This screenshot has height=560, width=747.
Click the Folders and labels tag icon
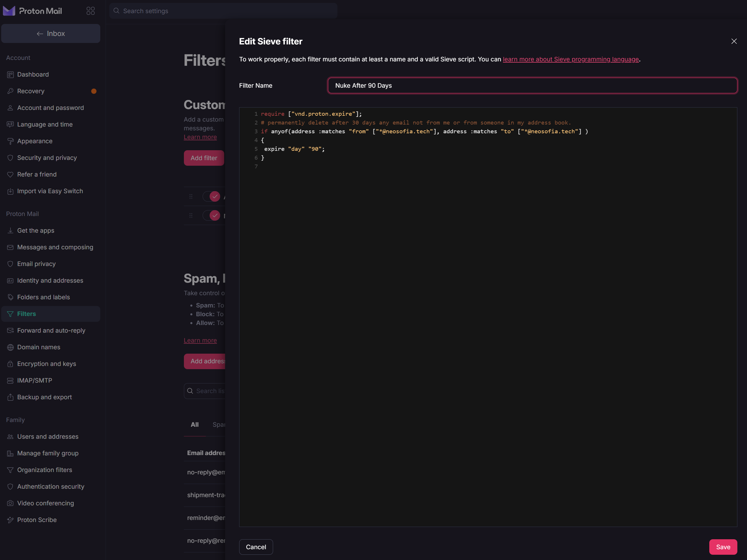(x=11, y=297)
